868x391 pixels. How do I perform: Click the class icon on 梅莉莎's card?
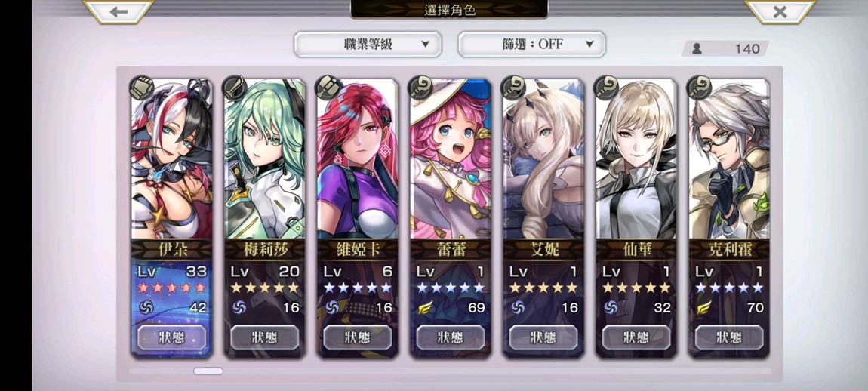(x=235, y=88)
